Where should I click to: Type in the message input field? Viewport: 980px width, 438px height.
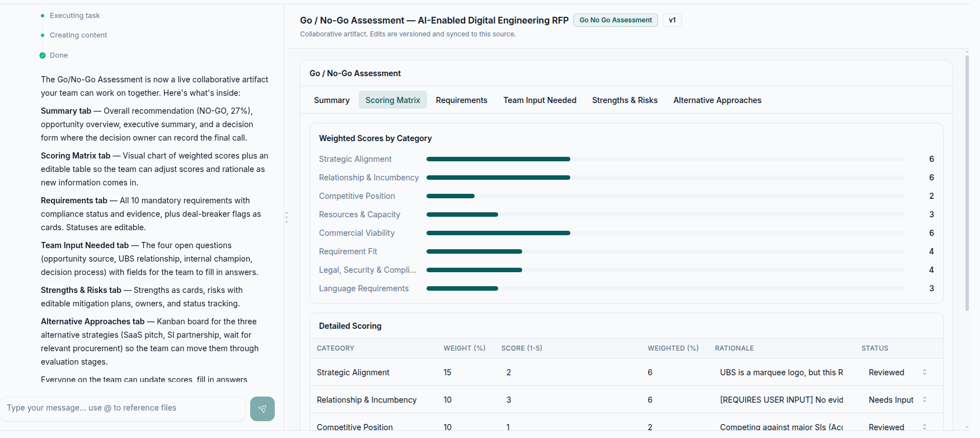click(x=123, y=408)
